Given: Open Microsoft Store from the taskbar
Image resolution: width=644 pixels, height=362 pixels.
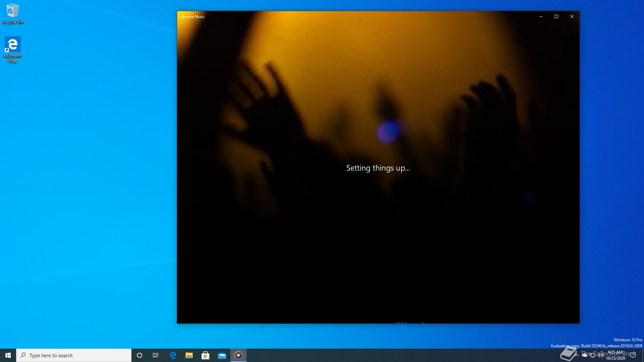Looking at the screenshot, I should pos(206,355).
